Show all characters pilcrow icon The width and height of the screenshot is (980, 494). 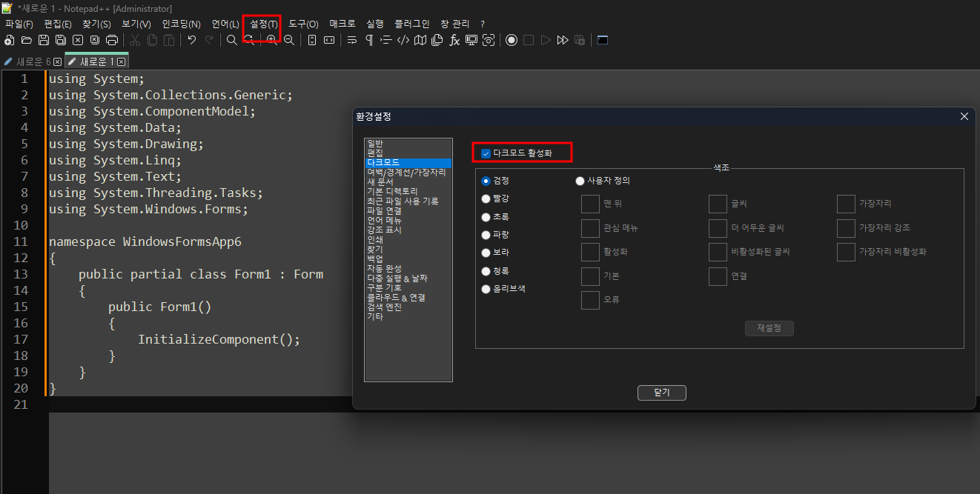tap(369, 40)
